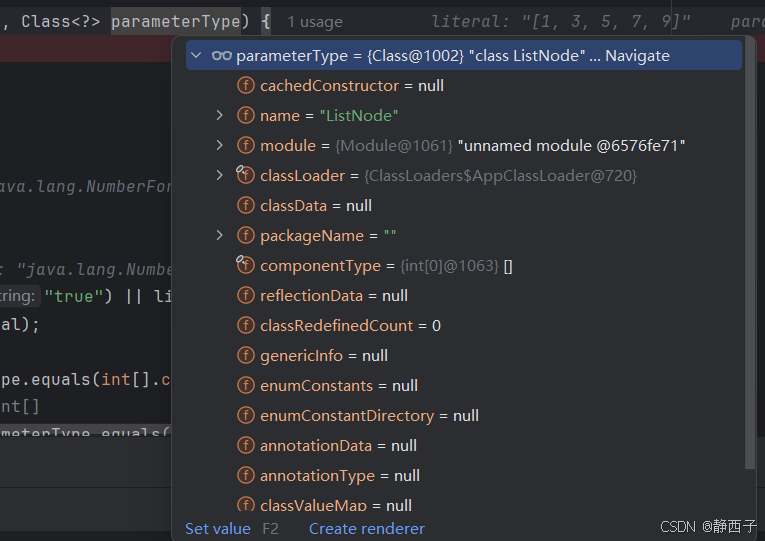
Task: Click the Set value link
Action: coord(218,529)
